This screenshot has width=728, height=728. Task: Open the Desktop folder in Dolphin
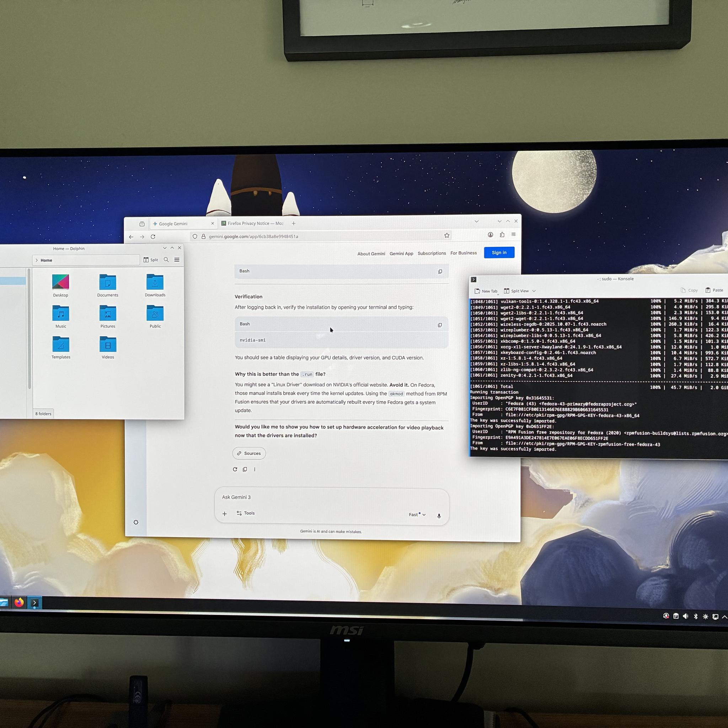pyautogui.click(x=61, y=286)
